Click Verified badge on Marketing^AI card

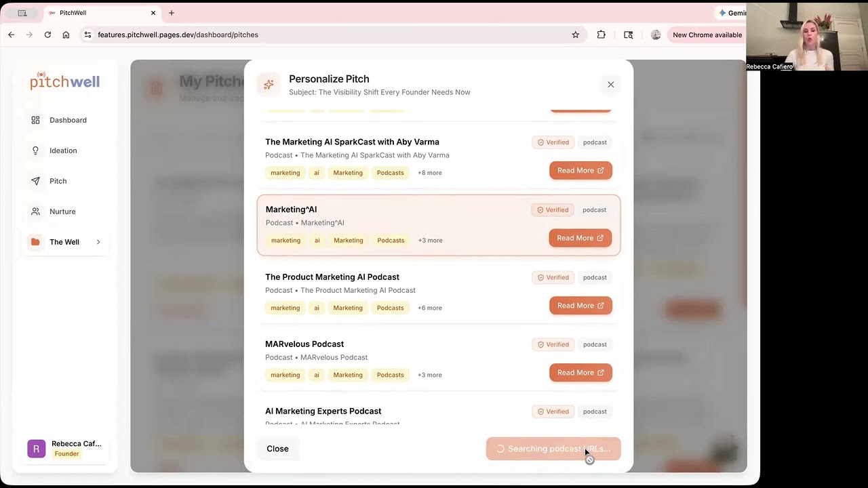553,210
